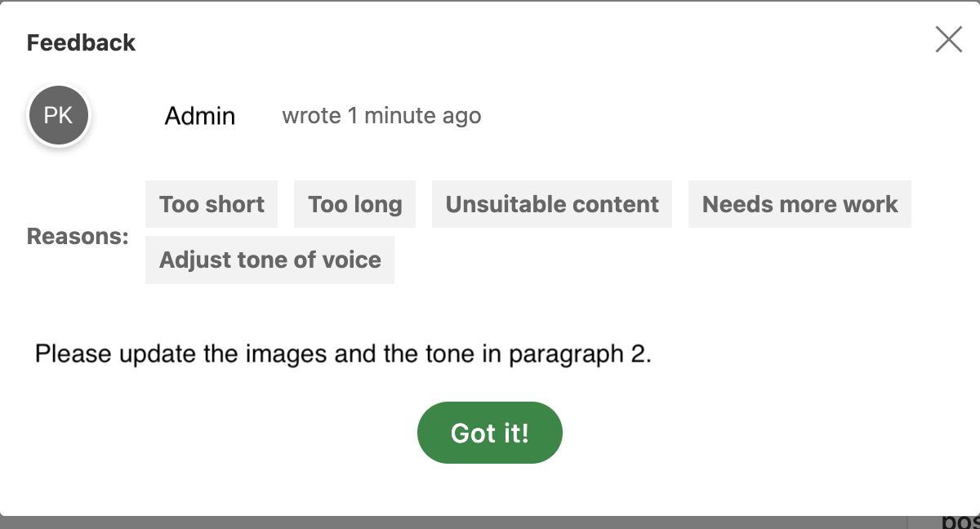Click the green rounded 'Got it!' pill

[x=489, y=433]
